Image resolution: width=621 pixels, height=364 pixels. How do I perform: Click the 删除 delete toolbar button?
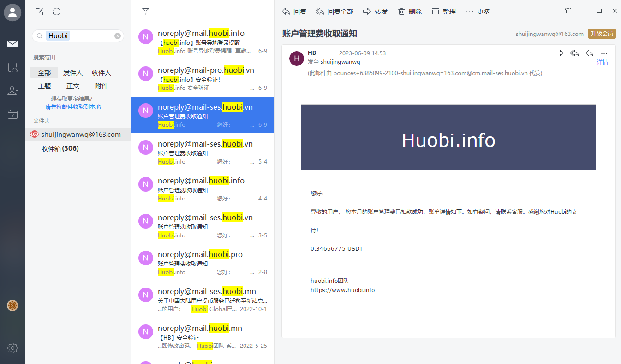[x=410, y=12]
